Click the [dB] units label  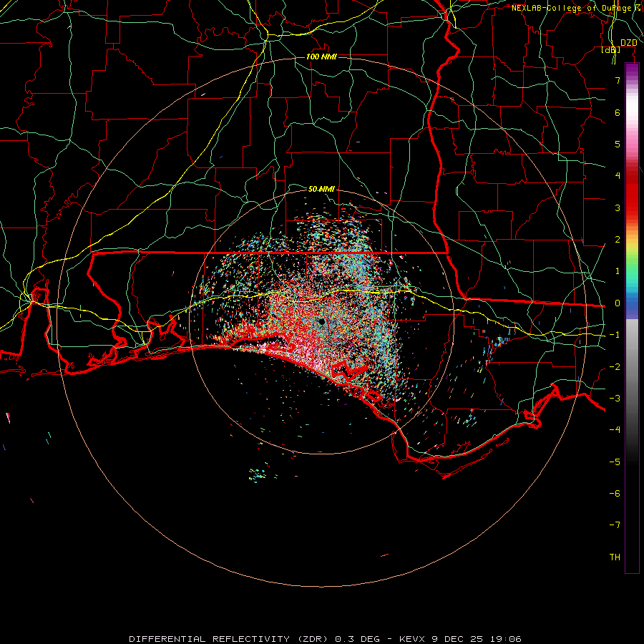[611, 50]
